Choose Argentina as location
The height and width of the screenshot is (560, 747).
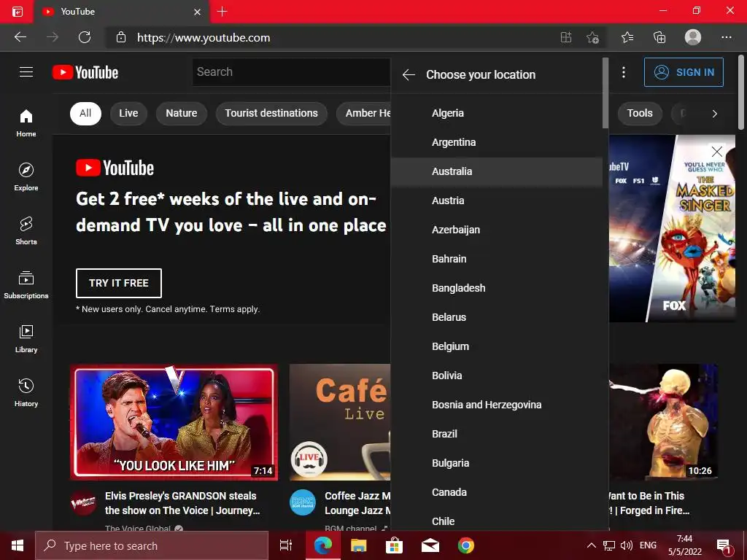496,142
